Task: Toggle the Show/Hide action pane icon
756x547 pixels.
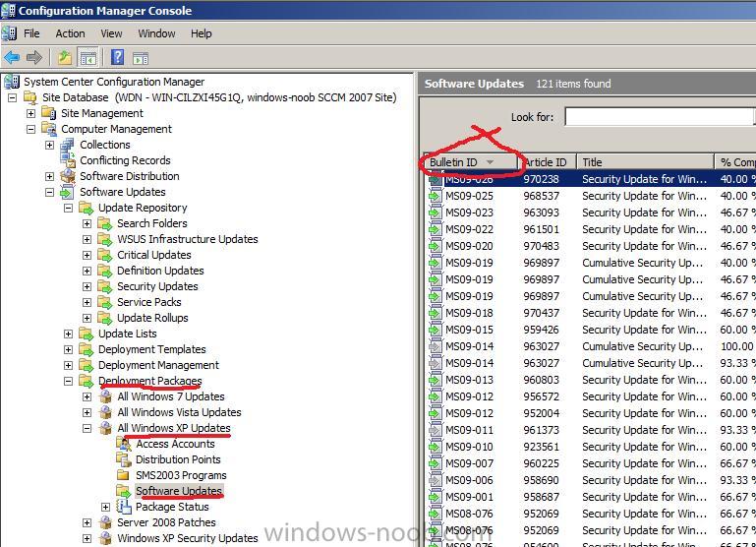Action: point(141,58)
